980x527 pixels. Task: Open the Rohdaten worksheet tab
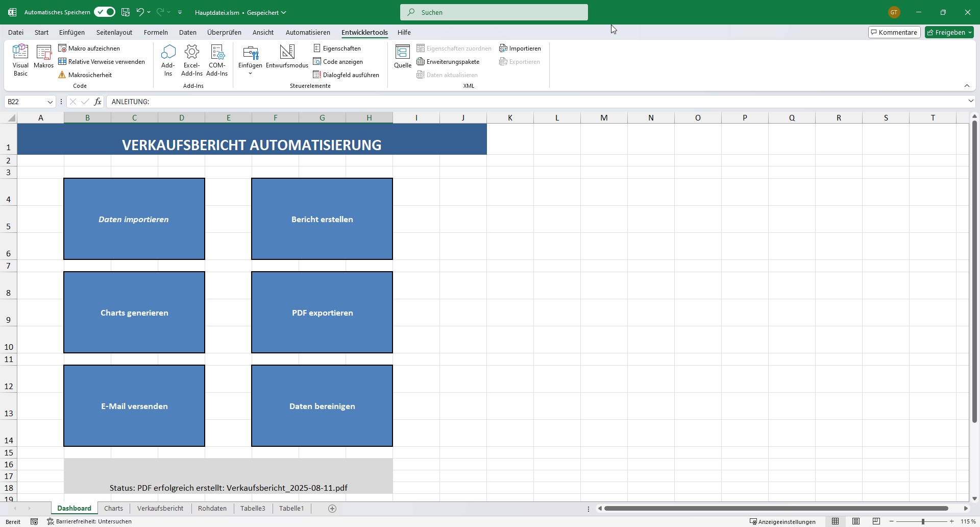coord(212,508)
